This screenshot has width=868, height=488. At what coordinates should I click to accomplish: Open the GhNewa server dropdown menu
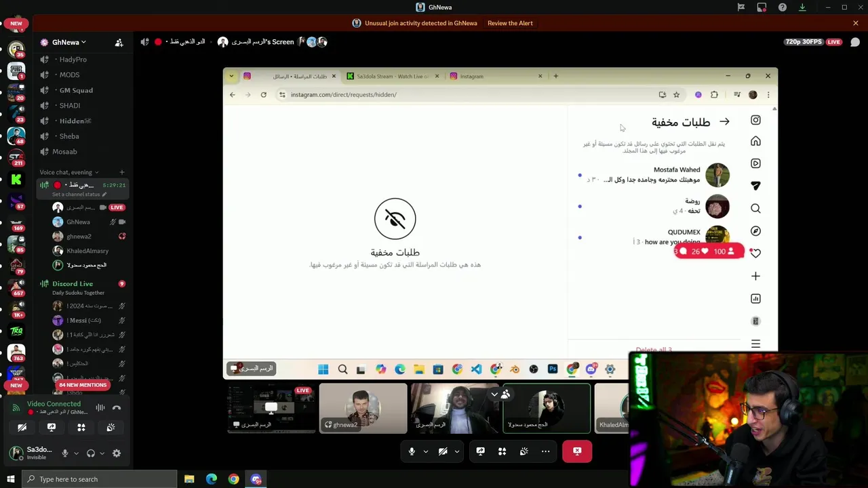tap(70, 42)
